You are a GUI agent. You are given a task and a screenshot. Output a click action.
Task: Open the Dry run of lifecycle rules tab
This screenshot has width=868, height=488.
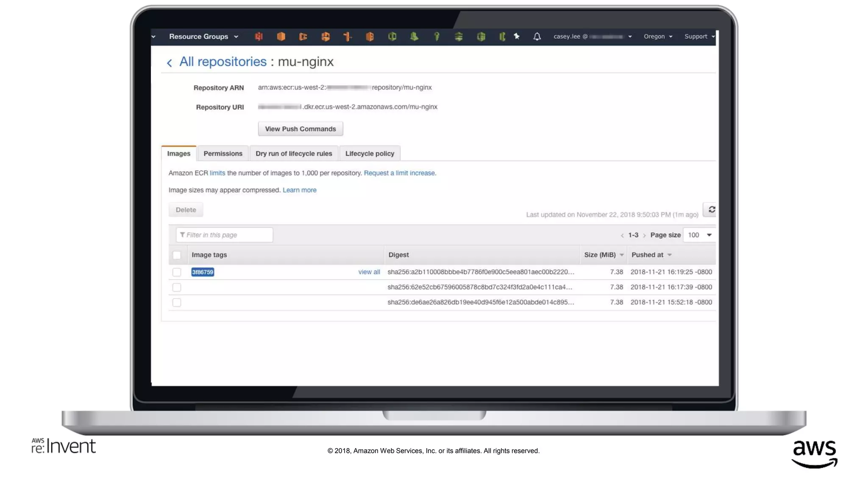[294, 153]
